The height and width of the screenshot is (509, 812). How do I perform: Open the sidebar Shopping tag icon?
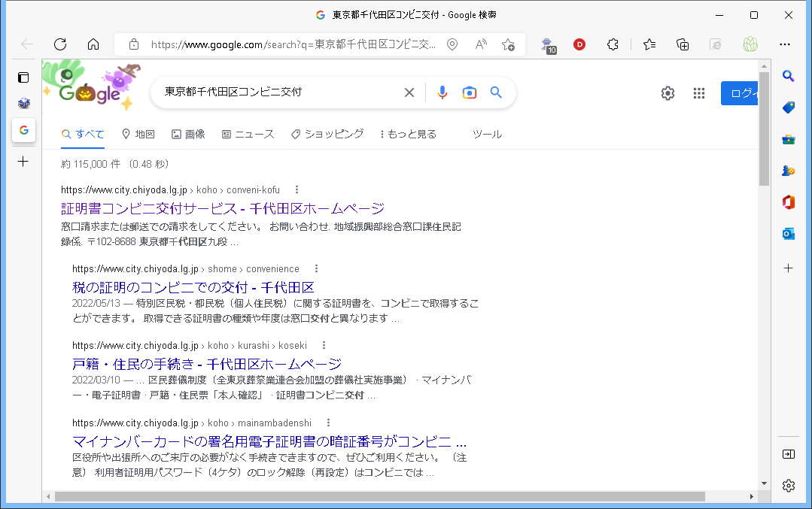pos(788,108)
